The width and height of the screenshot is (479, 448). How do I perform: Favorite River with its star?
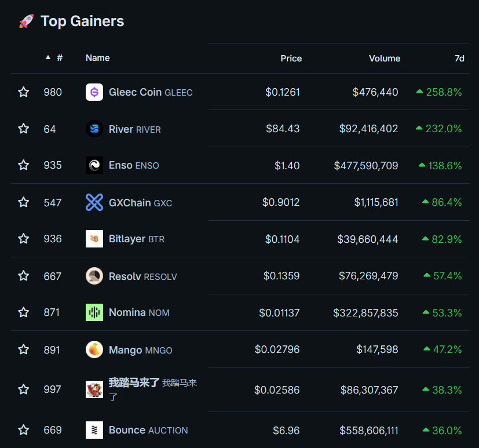(24, 129)
